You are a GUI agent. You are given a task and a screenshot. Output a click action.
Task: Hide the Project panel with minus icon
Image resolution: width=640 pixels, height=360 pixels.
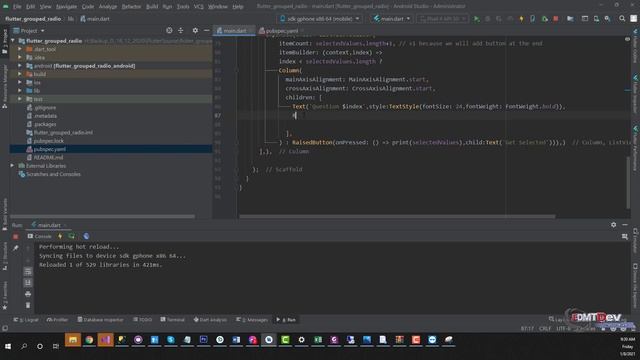tap(207, 31)
